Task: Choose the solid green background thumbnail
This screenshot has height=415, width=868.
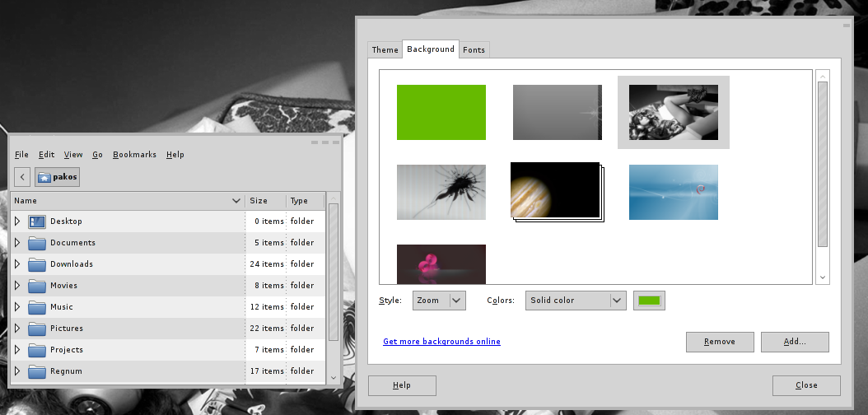Action: point(441,112)
